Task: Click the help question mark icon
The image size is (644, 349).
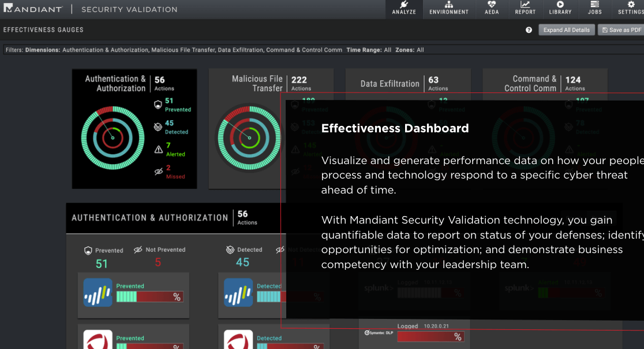Action: (x=529, y=30)
